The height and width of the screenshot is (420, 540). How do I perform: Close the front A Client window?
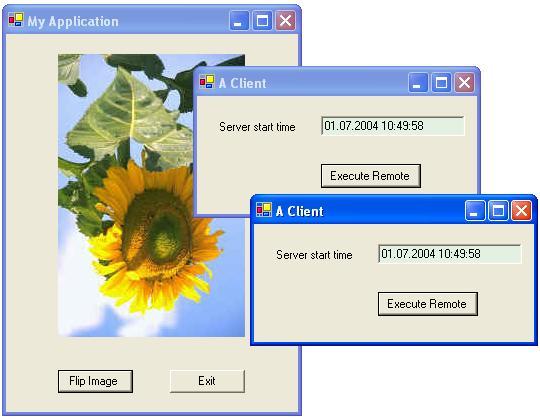[x=521, y=210]
